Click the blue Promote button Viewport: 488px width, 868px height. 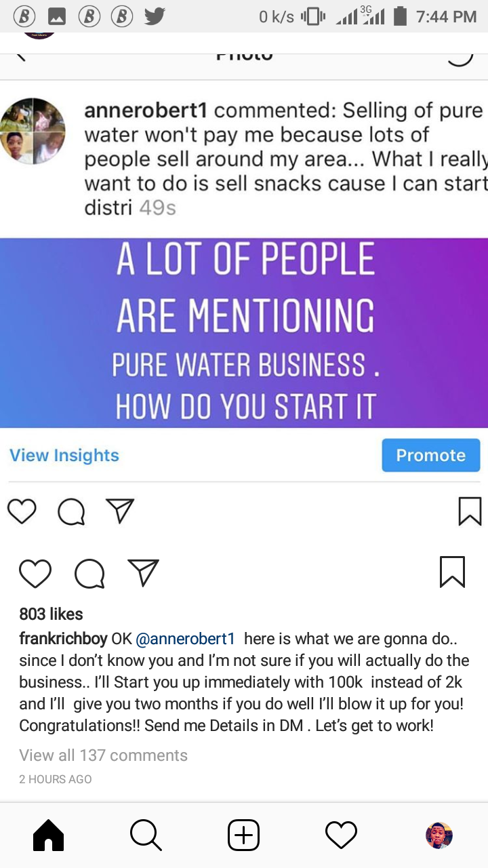coord(430,455)
